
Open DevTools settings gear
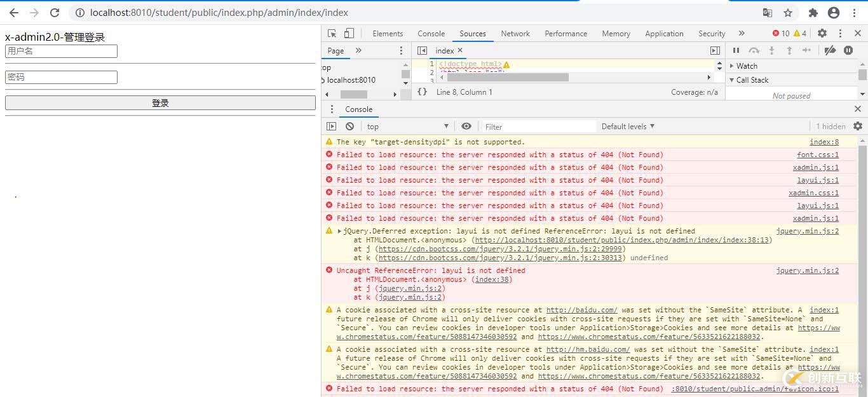[x=822, y=34]
